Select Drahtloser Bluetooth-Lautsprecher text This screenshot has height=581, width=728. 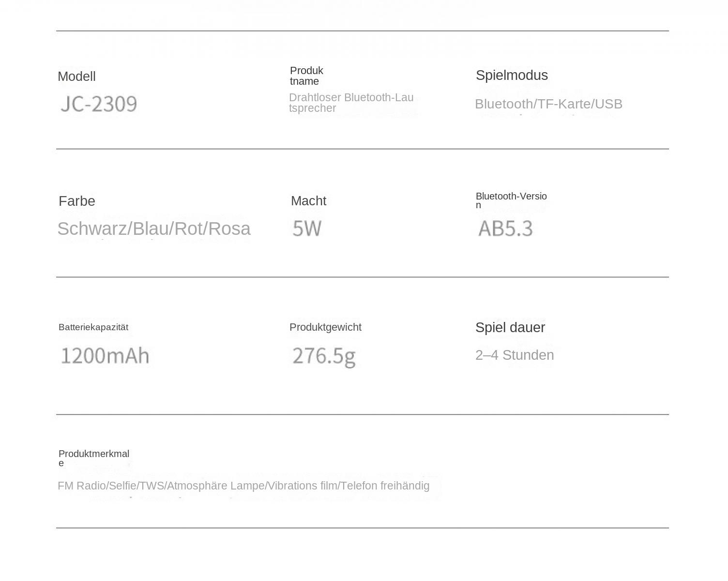click(x=351, y=103)
